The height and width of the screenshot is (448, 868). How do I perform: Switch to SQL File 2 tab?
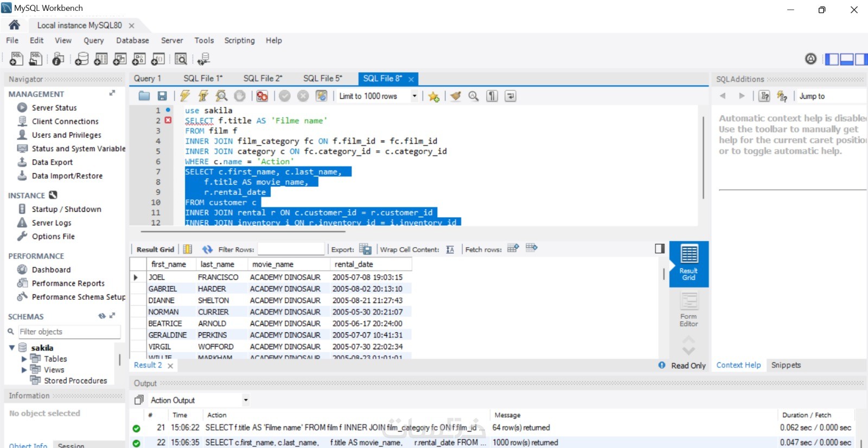click(x=263, y=79)
